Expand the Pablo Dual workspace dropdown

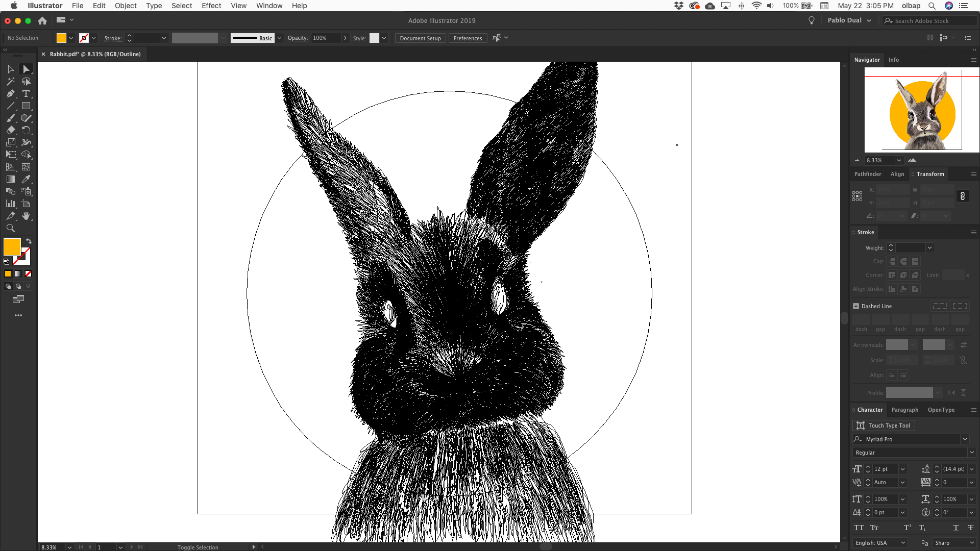coord(869,21)
